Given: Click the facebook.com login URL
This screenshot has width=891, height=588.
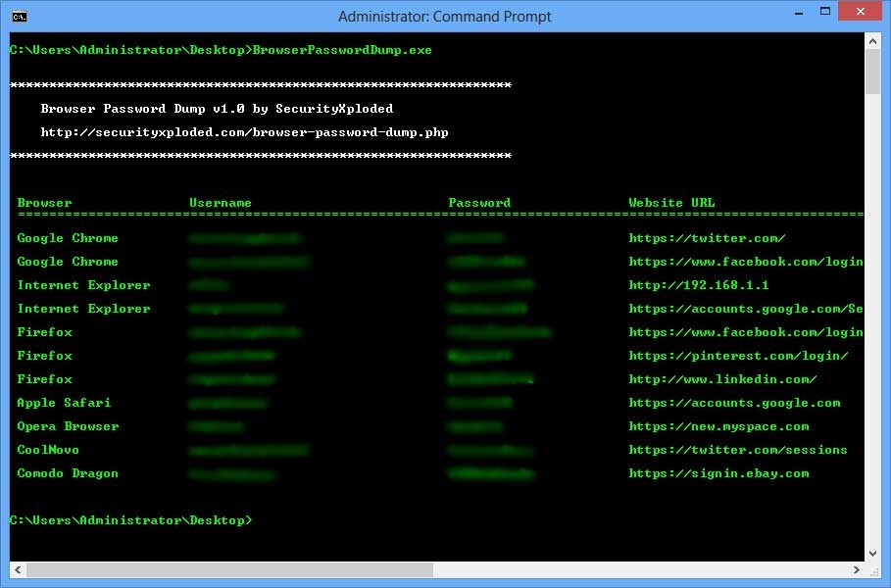Looking at the screenshot, I should (745, 261).
